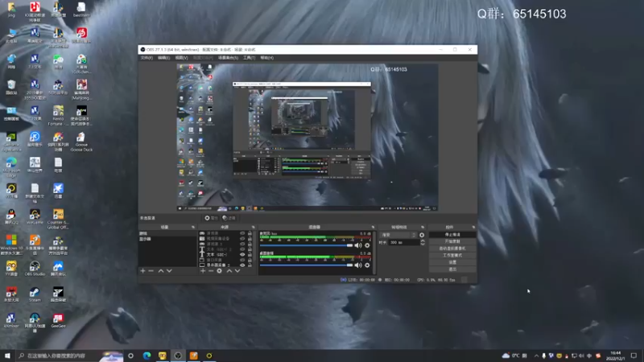Open the 编辑(E) menu
Screen dimensions: 644x362
coord(164,58)
